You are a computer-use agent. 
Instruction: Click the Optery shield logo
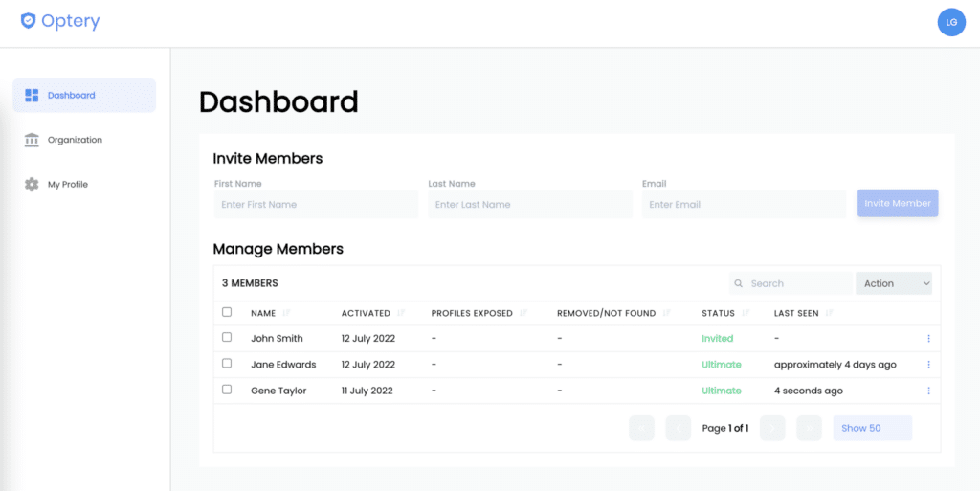click(28, 21)
